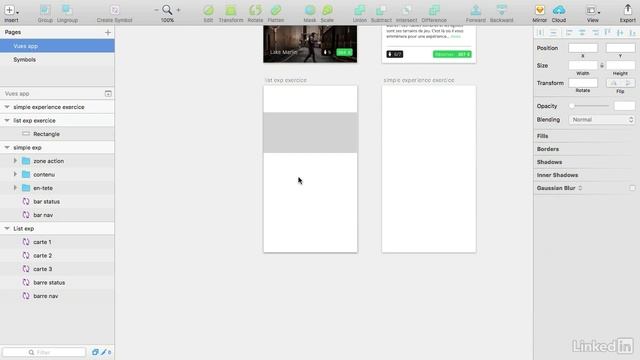Open the Mirror tool

540,10
